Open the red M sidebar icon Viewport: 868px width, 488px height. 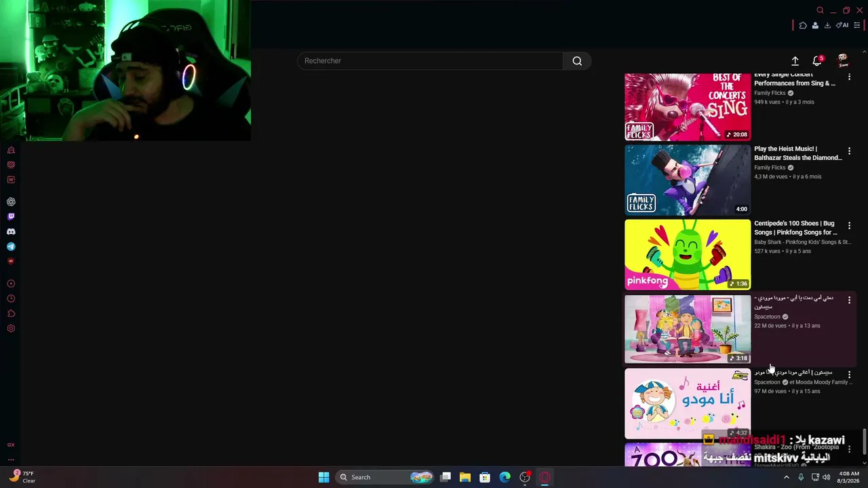pyautogui.click(x=11, y=180)
